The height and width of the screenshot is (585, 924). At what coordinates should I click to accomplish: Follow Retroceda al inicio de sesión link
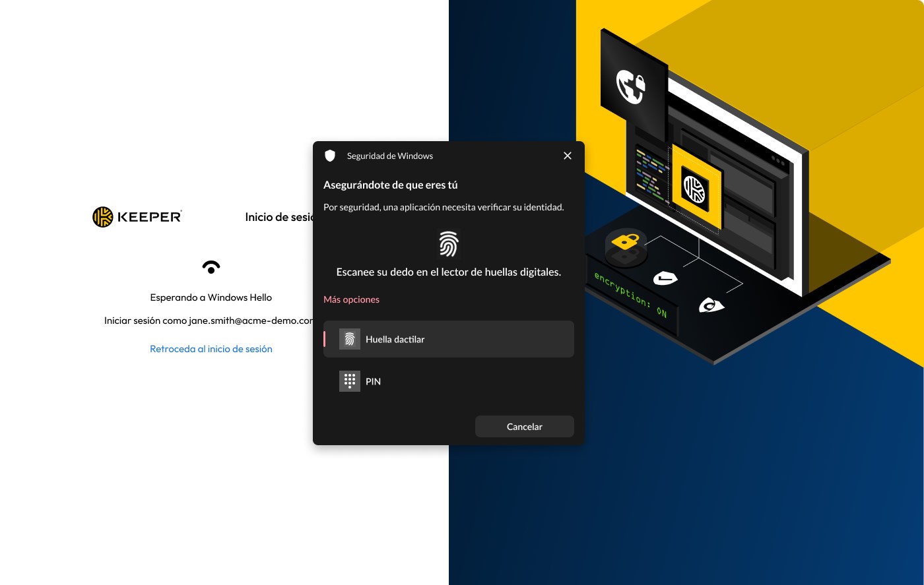211,349
